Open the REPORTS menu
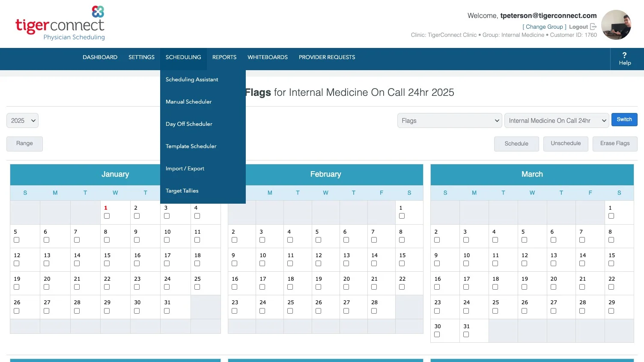The height and width of the screenshot is (362, 644). pos(224,57)
